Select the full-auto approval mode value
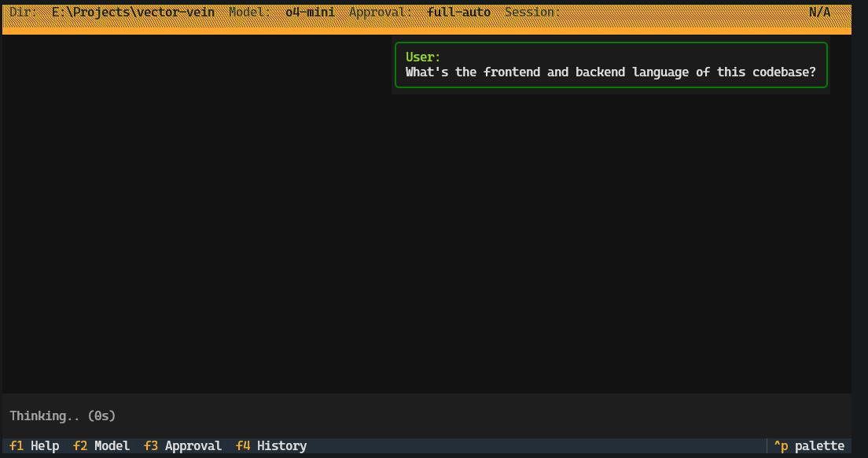868x458 pixels. [458, 11]
